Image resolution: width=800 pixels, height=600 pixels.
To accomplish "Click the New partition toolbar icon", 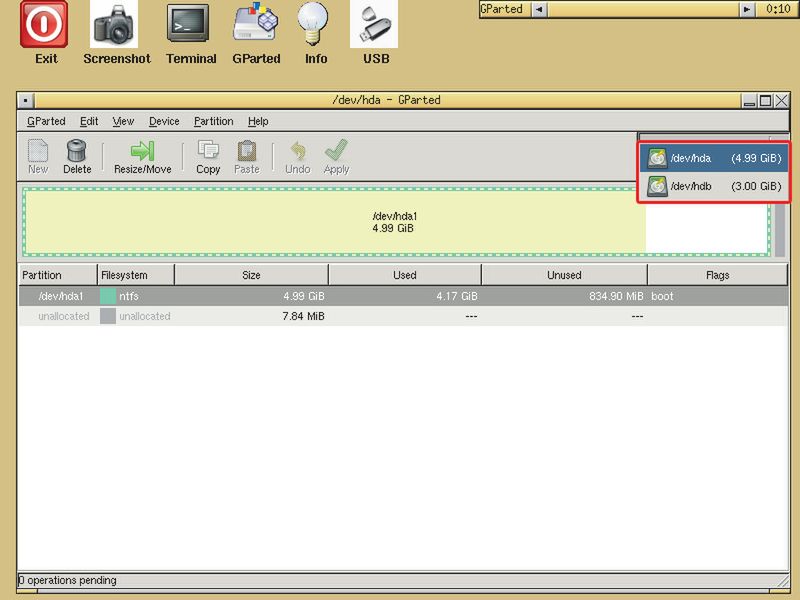I will tap(38, 151).
